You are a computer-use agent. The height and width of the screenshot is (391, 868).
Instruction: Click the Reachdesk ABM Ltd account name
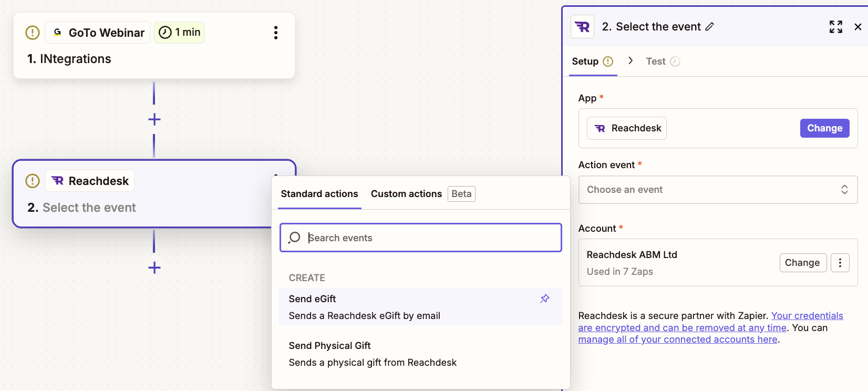pos(632,255)
